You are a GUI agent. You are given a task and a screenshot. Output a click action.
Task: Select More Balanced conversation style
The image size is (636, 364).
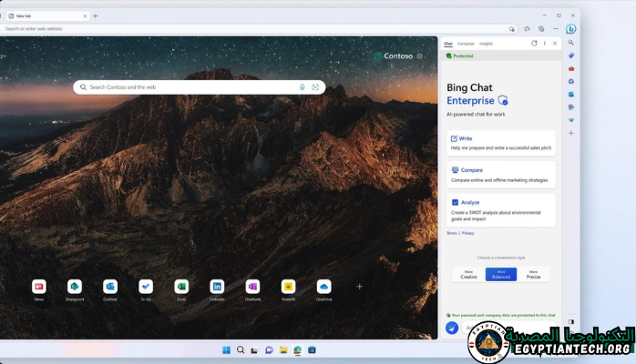(x=501, y=275)
